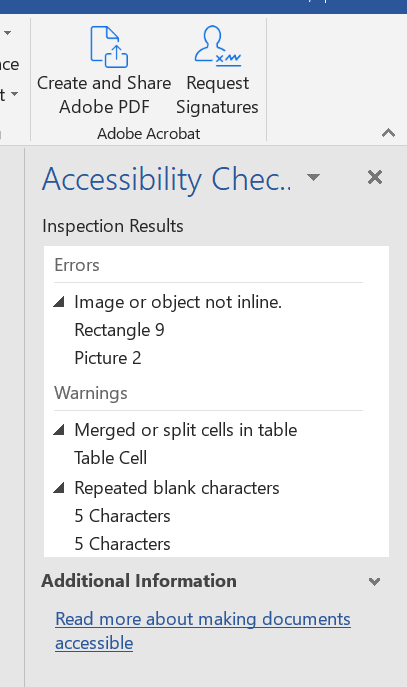Screen dimensions: 407x687
Task: Click the Additional Information heading
Action: 139,581
